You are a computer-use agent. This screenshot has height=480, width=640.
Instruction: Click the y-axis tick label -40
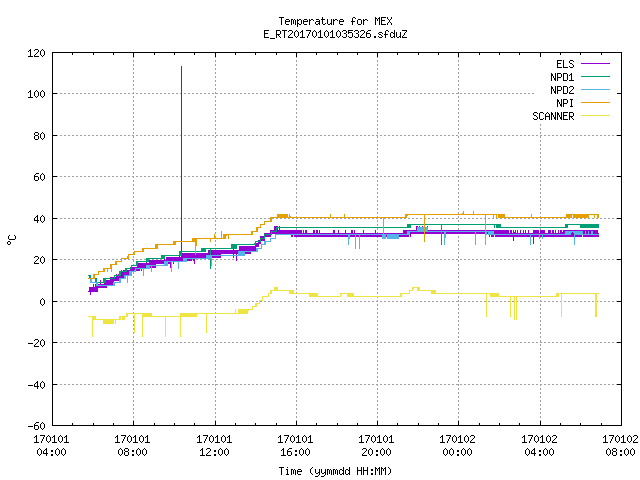pos(36,385)
